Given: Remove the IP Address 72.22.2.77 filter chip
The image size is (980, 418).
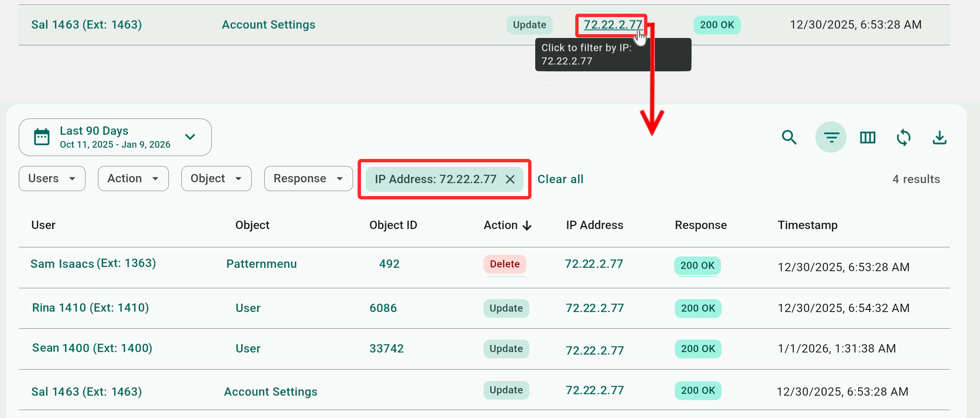Looking at the screenshot, I should (x=510, y=179).
